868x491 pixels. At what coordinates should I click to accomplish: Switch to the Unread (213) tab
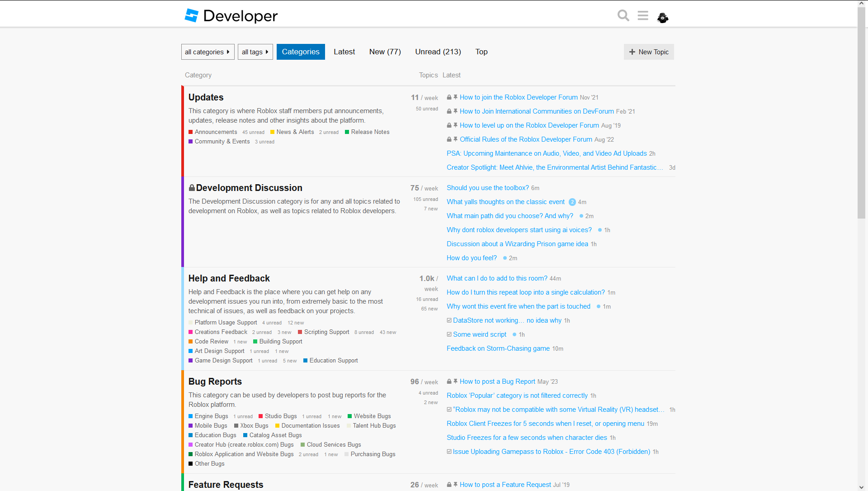(x=438, y=52)
